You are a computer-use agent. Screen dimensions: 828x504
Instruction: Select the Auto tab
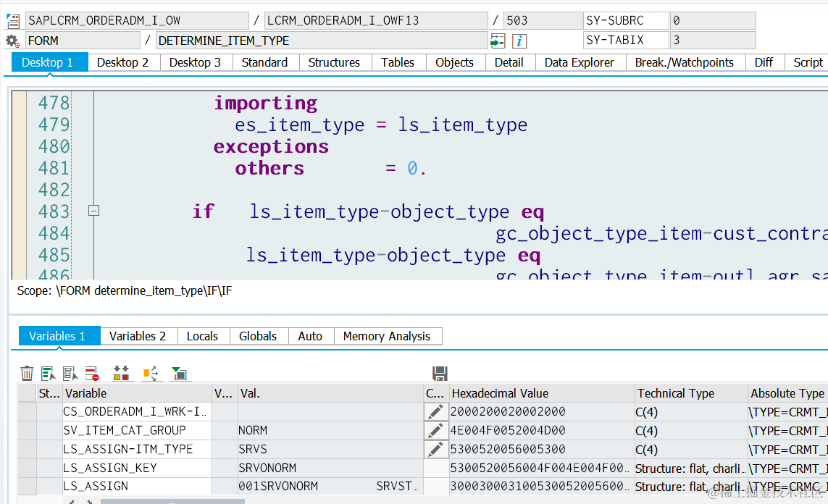pyautogui.click(x=310, y=336)
